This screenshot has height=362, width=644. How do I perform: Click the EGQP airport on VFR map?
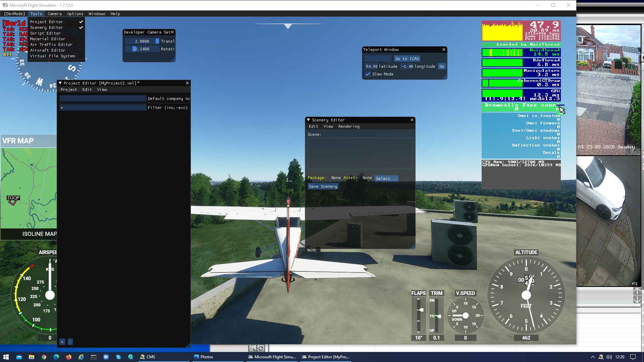pos(13,202)
